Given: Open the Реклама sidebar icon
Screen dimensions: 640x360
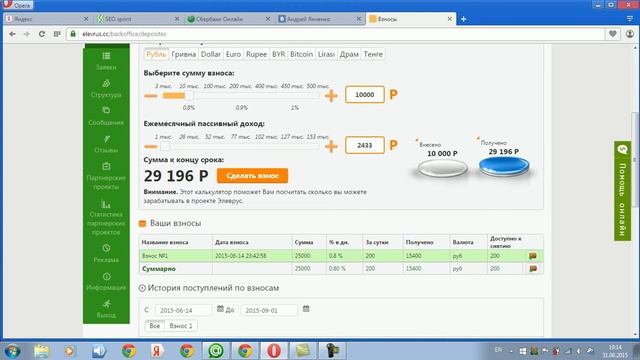Looking at the screenshot, I should (106, 248).
